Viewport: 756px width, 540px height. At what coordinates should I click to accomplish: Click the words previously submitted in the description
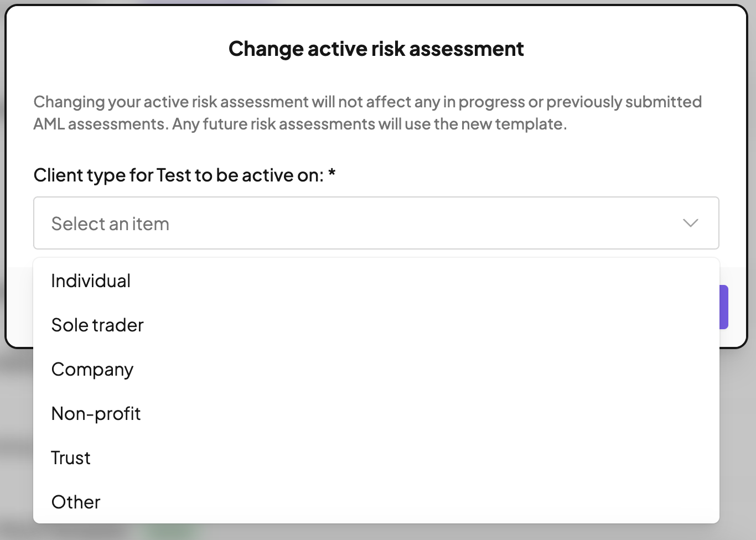624,102
